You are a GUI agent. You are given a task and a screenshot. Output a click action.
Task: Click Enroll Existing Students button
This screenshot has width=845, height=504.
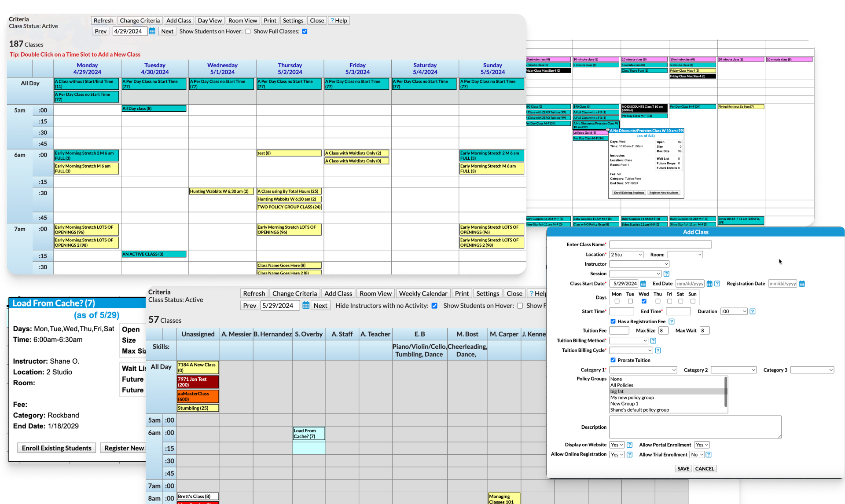(57, 448)
